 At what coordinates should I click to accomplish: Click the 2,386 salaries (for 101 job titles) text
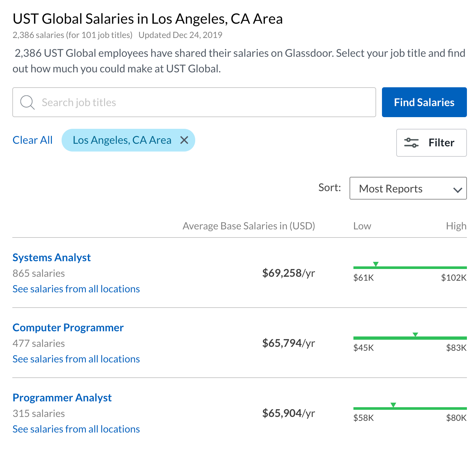73,35
